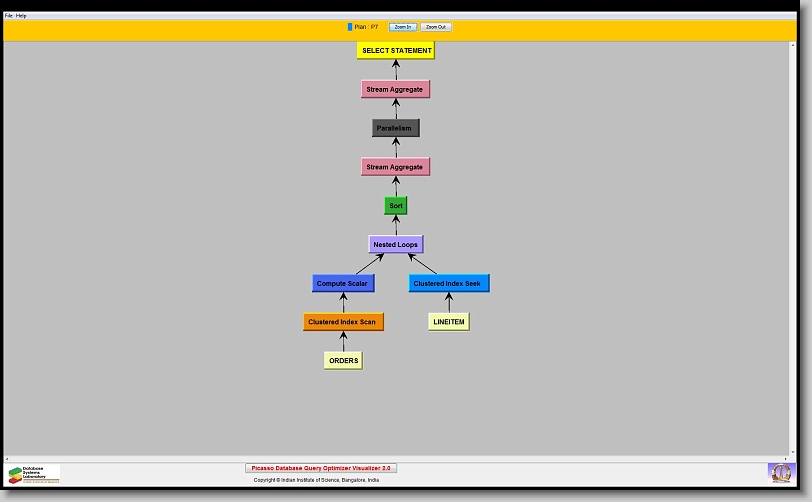Click the Database Systems Laboratory logo
The height and width of the screenshot is (502, 812).
click(34, 474)
